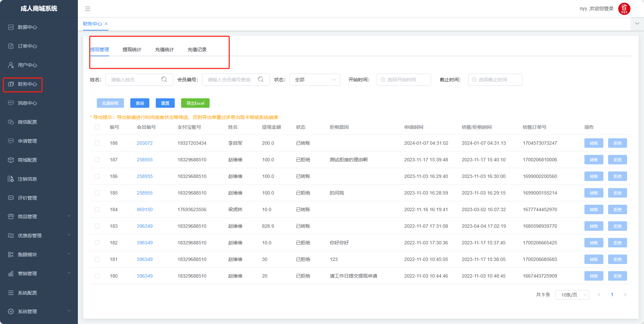Check the checkbox for row 188

coord(97,143)
